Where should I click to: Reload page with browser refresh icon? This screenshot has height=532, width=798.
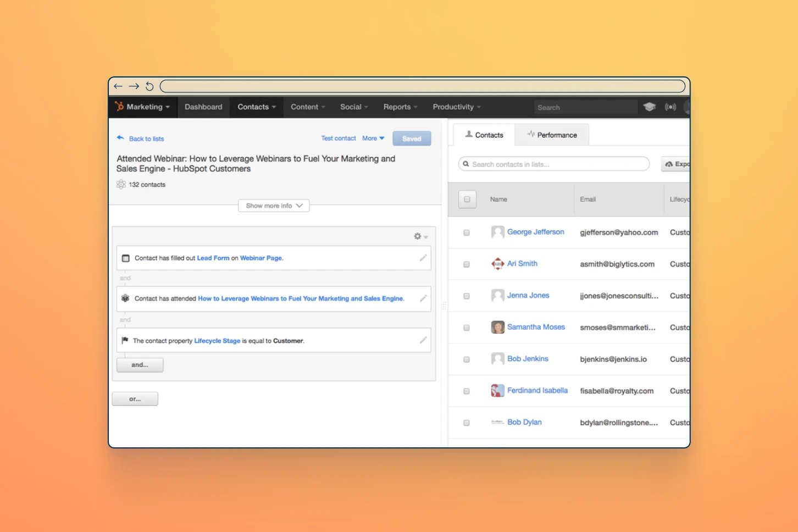[x=149, y=86]
